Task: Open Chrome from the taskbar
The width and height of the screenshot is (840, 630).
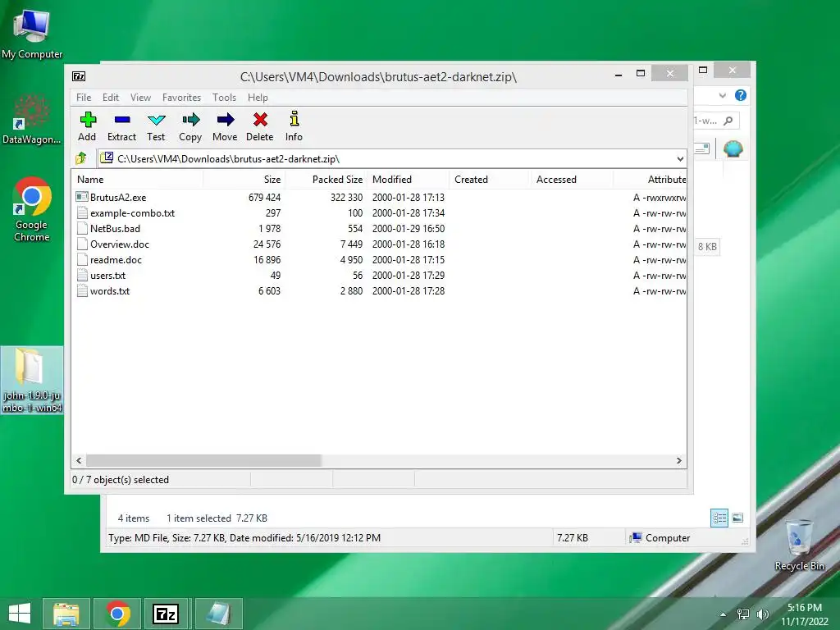Action: [x=118, y=614]
